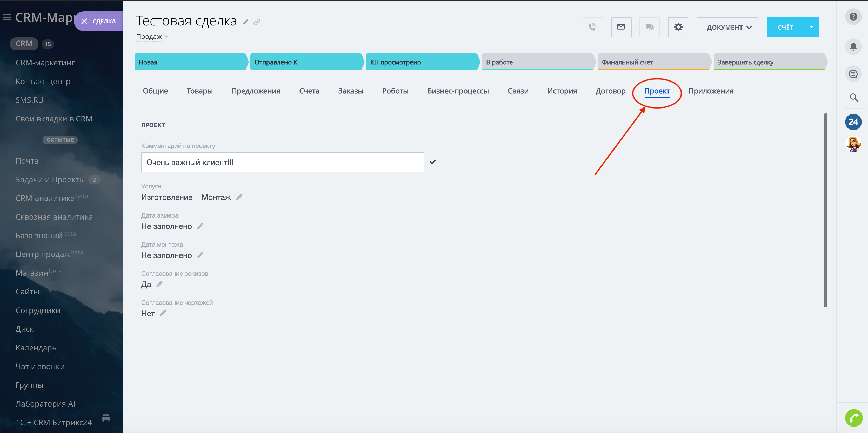The width and height of the screenshot is (868, 433).
Task: Open the СЧЁТ button dropdown arrow
Action: 811,27
